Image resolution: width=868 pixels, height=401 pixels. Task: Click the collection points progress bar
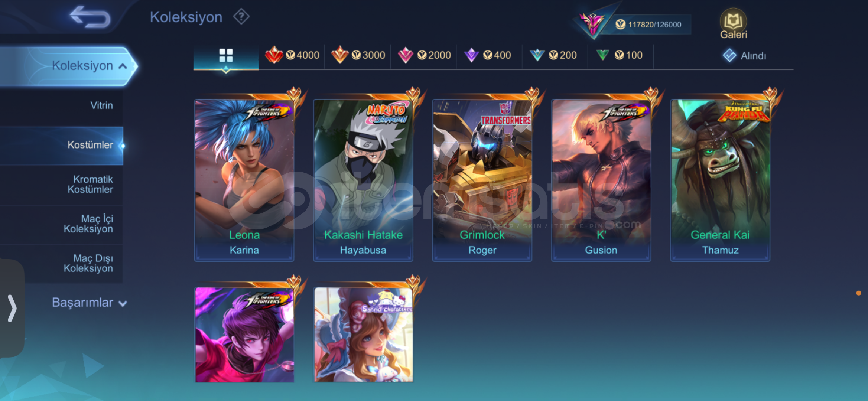[x=648, y=25]
